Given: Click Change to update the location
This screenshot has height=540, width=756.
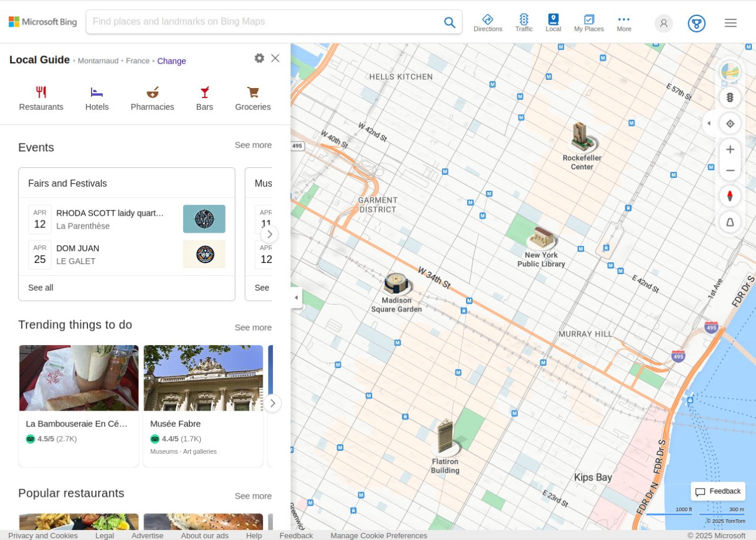Looking at the screenshot, I should click(x=171, y=61).
